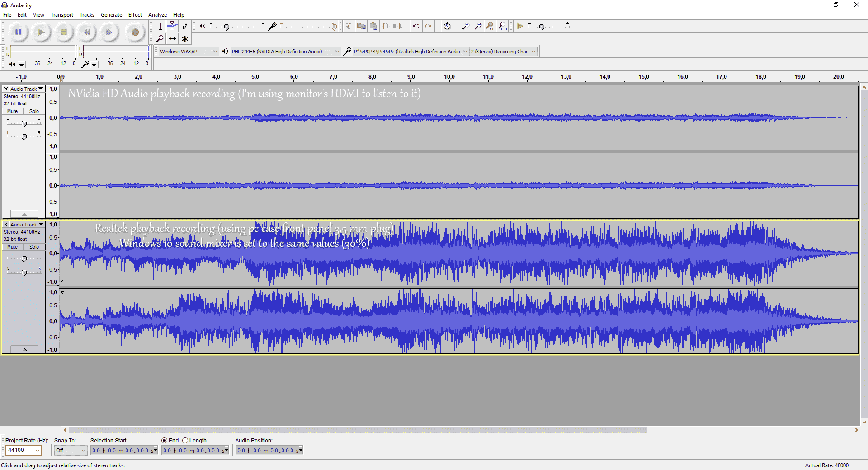Image resolution: width=868 pixels, height=470 pixels.
Task: Click the Copy icon
Action: coord(361,26)
